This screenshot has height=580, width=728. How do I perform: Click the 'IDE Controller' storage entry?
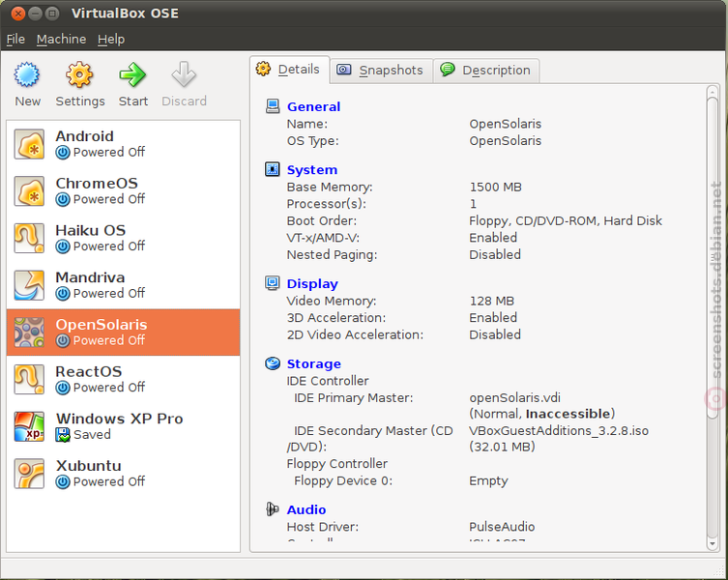[328, 381]
